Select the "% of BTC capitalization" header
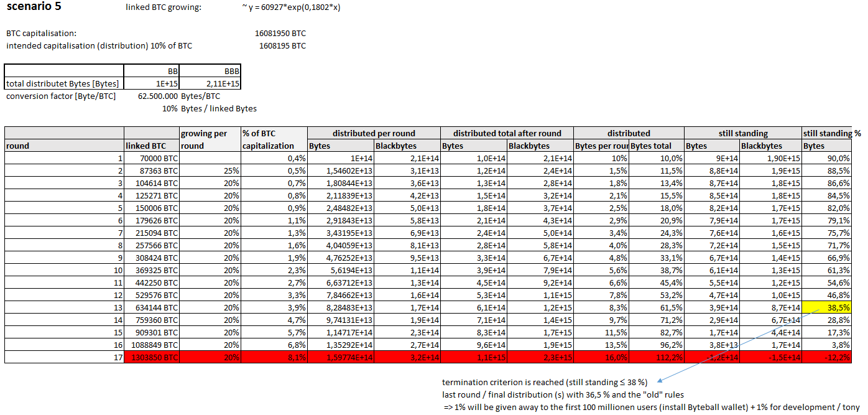Viewport: 868px width, 415px height. (x=274, y=139)
